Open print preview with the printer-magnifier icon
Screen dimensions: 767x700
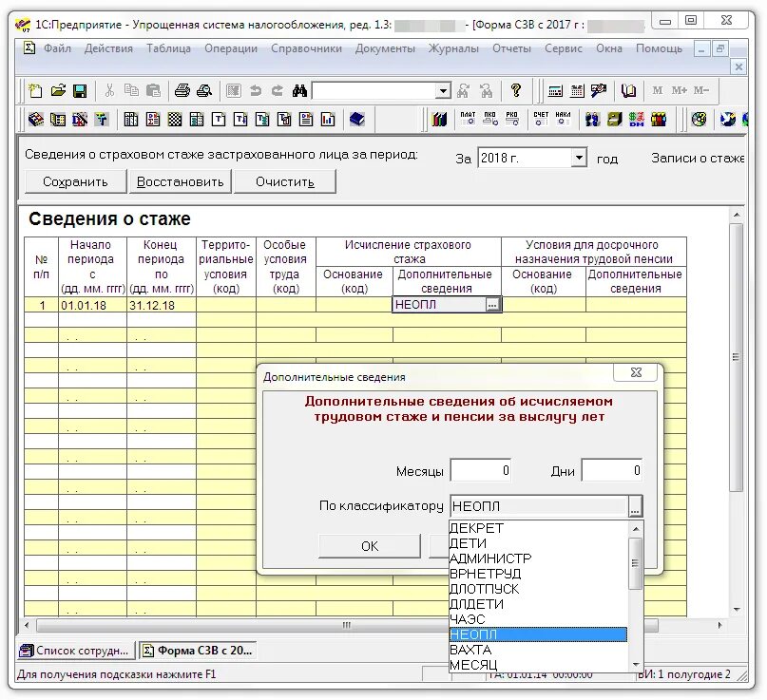point(204,91)
